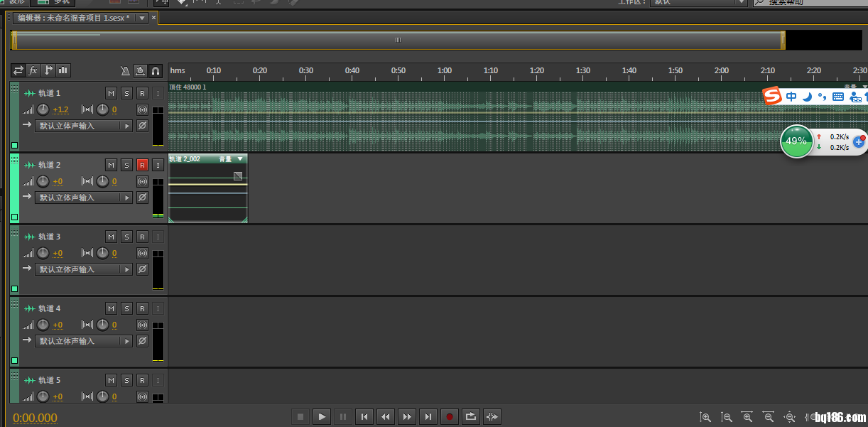Open the 音量 dropdown on clip 轨道 2_002
The height and width of the screenshot is (427, 868).
coord(240,159)
